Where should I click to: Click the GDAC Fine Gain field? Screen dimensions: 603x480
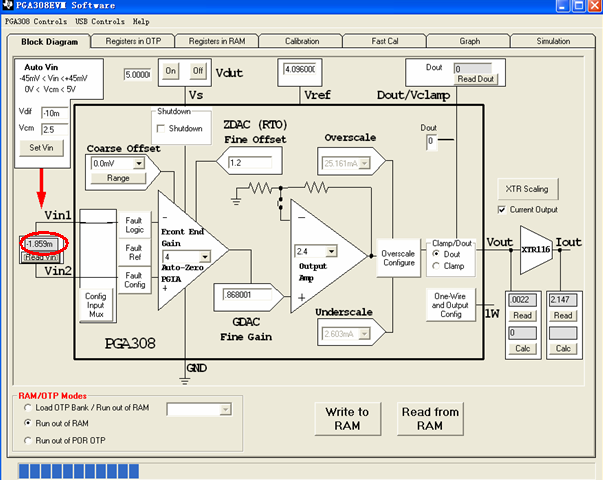click(247, 295)
